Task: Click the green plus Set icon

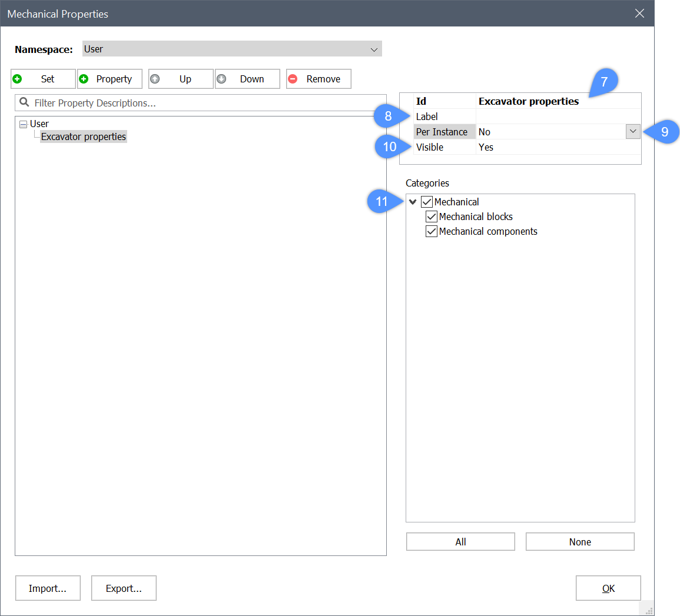Action: 18,79
